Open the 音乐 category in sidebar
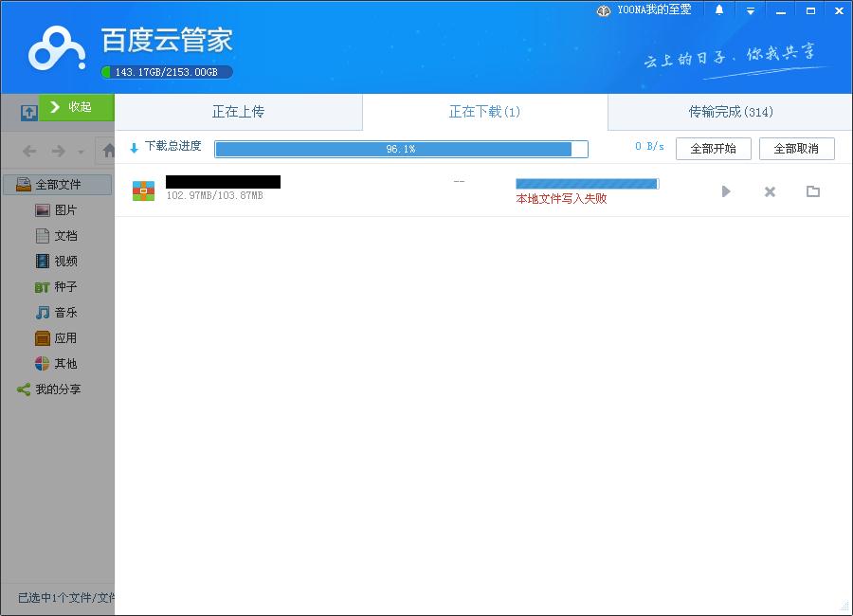Image resolution: width=853 pixels, height=616 pixels. tap(56, 313)
